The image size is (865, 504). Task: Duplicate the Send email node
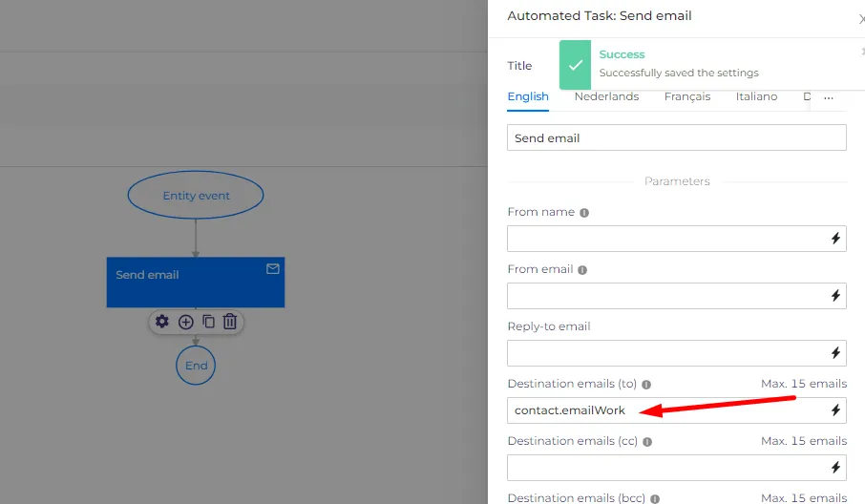208,322
